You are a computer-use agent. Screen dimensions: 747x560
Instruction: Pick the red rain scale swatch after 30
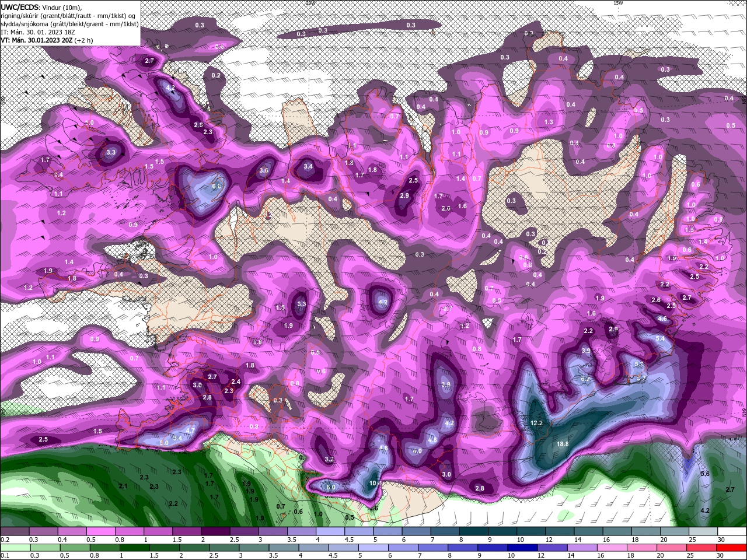tap(731, 547)
